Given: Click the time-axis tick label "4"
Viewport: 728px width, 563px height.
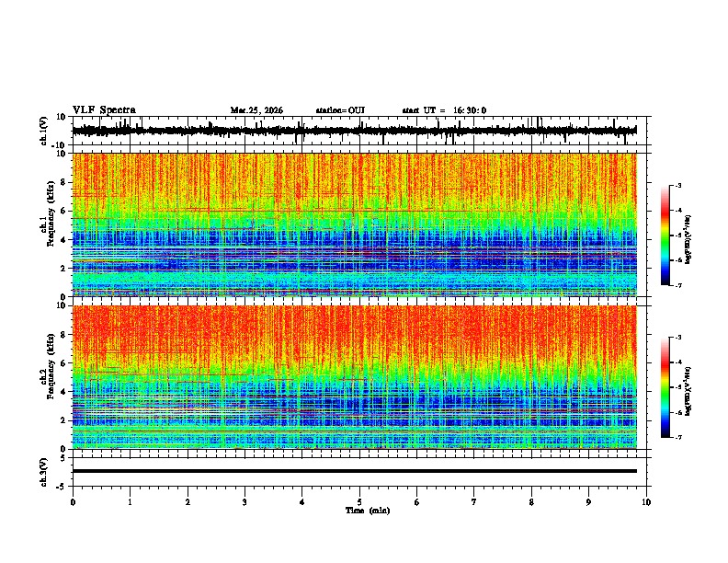Looking at the screenshot, I should 302,502.
